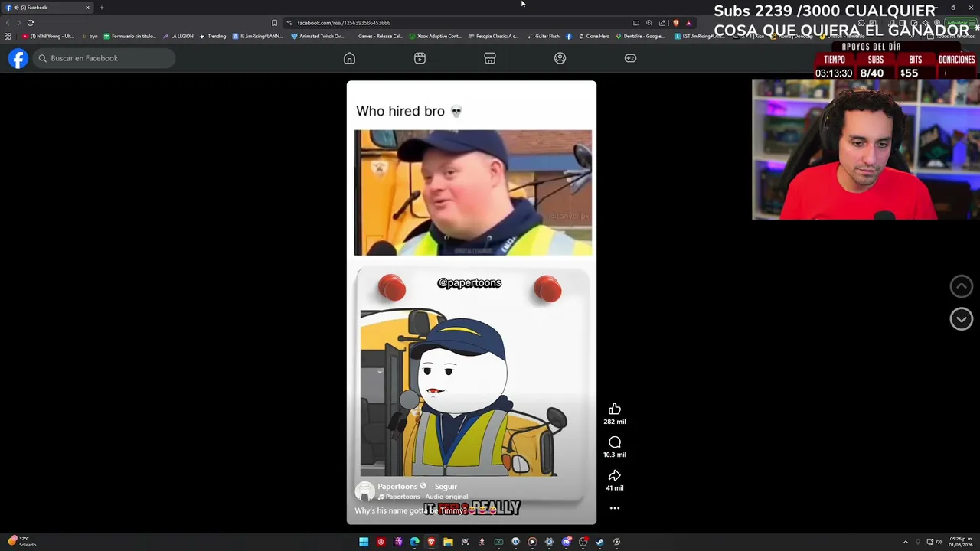The width and height of the screenshot is (980, 551).
Task: Bookmark this page with the bookmark icon
Action: click(x=274, y=23)
